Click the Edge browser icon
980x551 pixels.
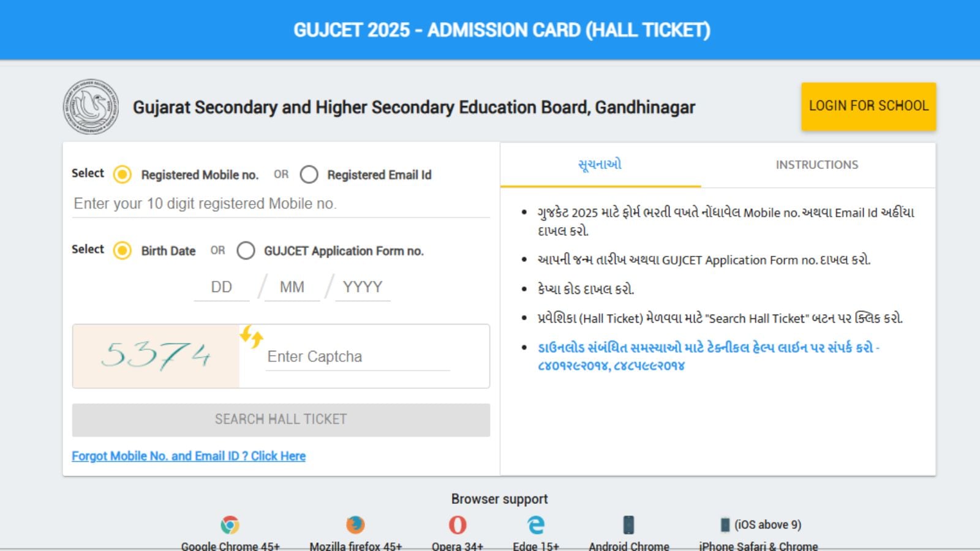pyautogui.click(x=536, y=525)
